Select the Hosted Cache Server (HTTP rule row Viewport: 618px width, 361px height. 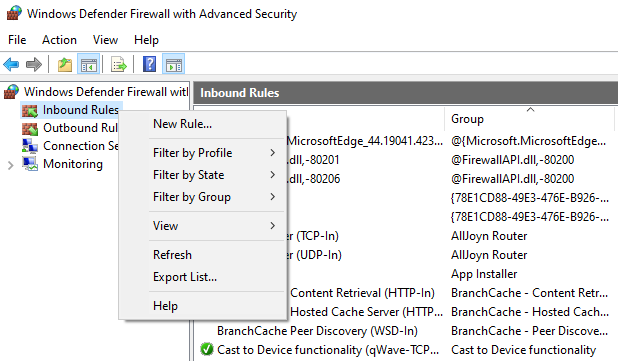367,312
